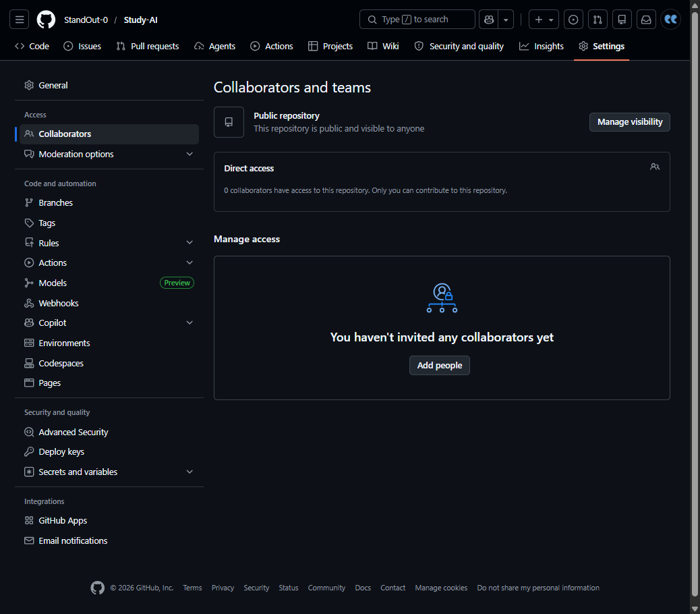This screenshot has height=614, width=700.
Task: Open repositories icon in header
Action: [622, 19]
